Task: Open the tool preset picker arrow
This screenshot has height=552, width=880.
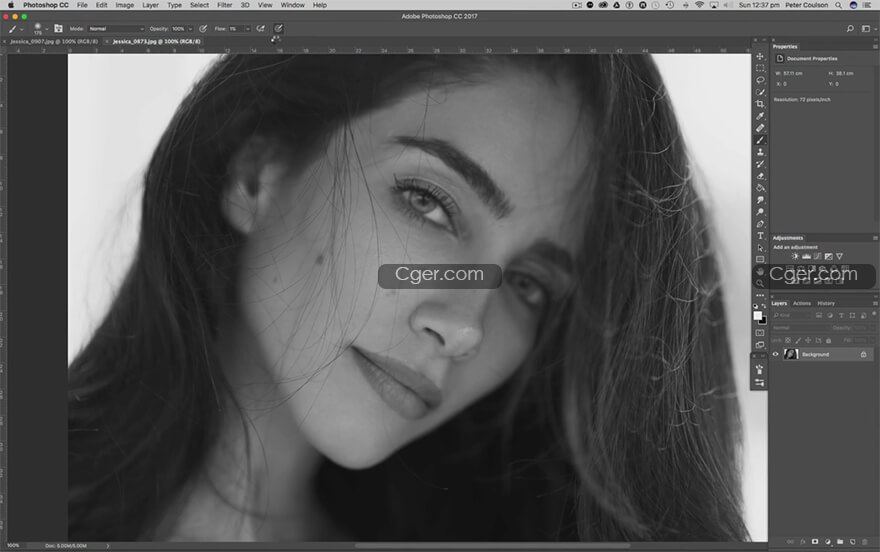Action: pos(22,29)
